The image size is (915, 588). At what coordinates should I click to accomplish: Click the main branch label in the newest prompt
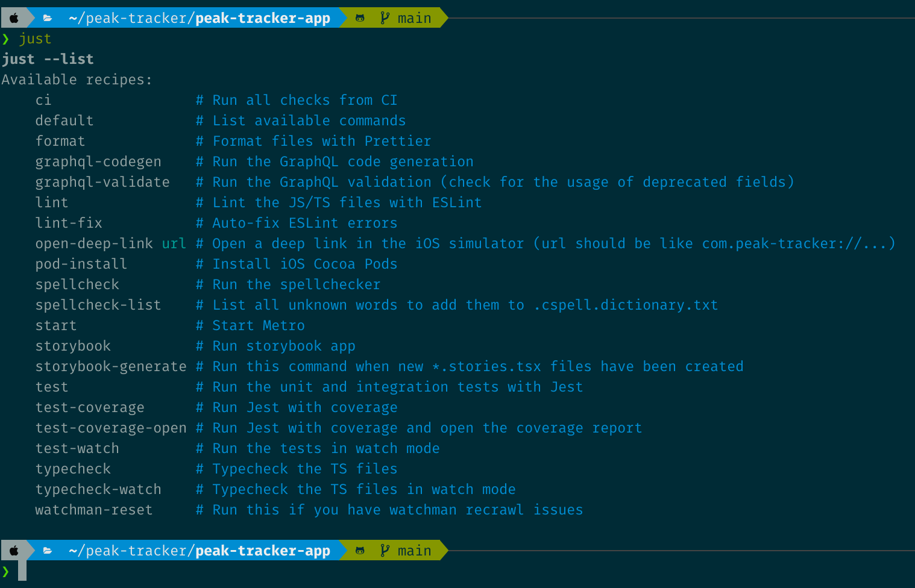coord(414,551)
